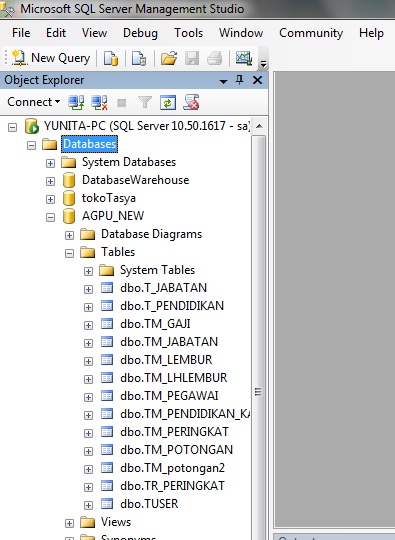Click the Disconnect server icon
Viewport: 395px width, 540px height.
point(100,102)
